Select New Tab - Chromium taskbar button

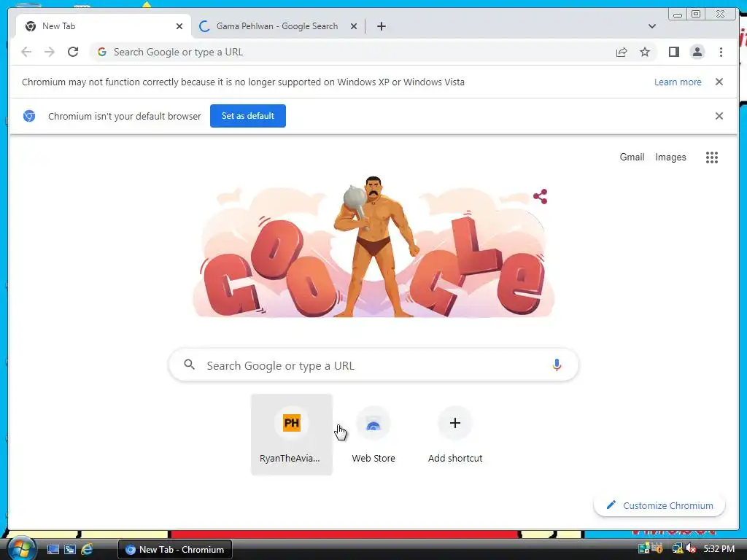(x=175, y=550)
